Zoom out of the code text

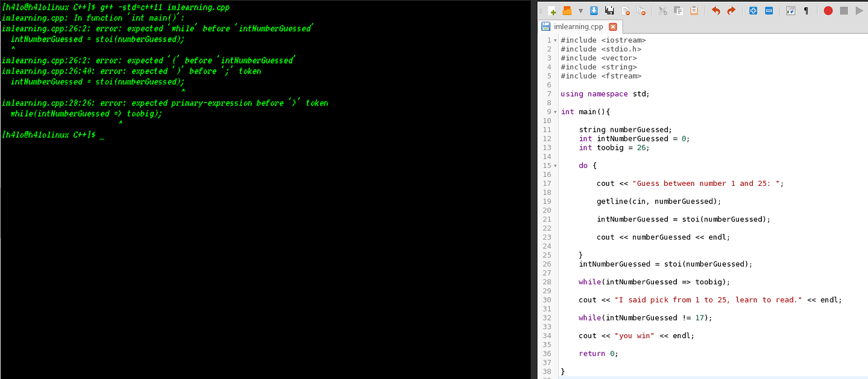click(x=769, y=10)
